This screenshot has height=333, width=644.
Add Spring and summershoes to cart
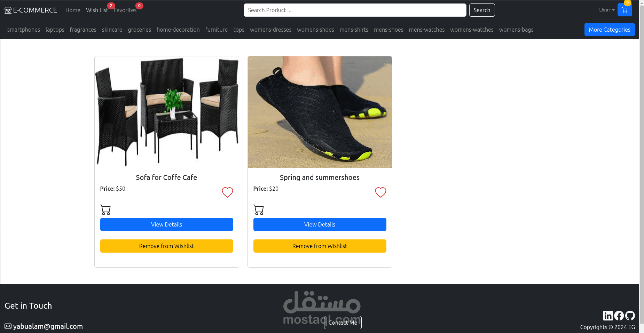pos(259,210)
